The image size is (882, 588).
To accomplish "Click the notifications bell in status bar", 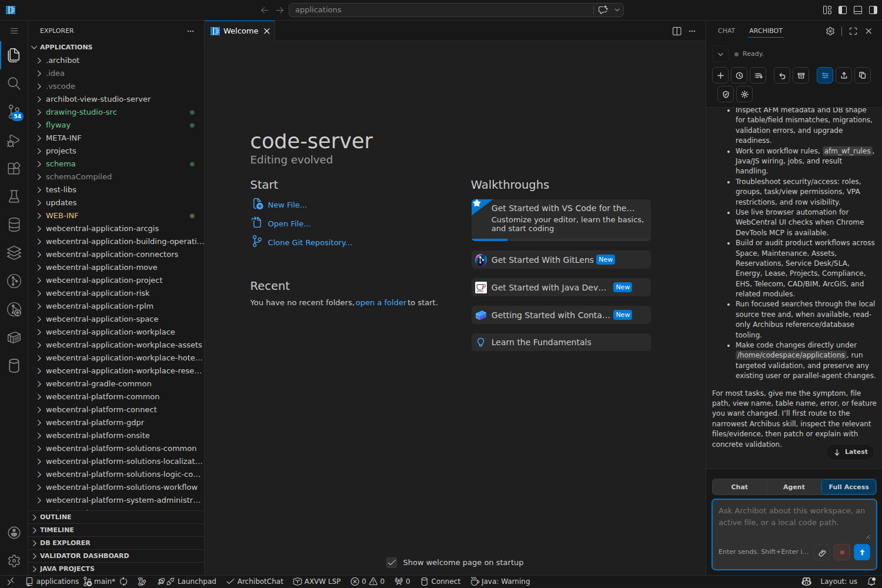I will tap(871, 582).
